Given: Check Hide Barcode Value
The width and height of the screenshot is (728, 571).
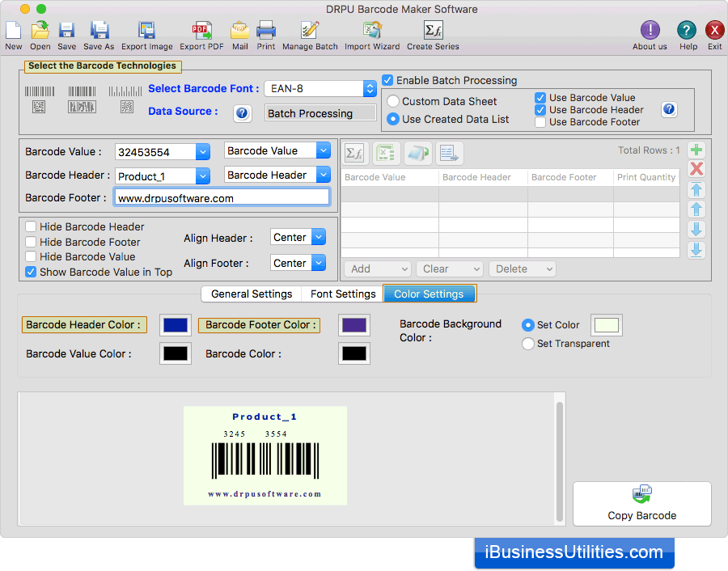Looking at the screenshot, I should (31, 256).
